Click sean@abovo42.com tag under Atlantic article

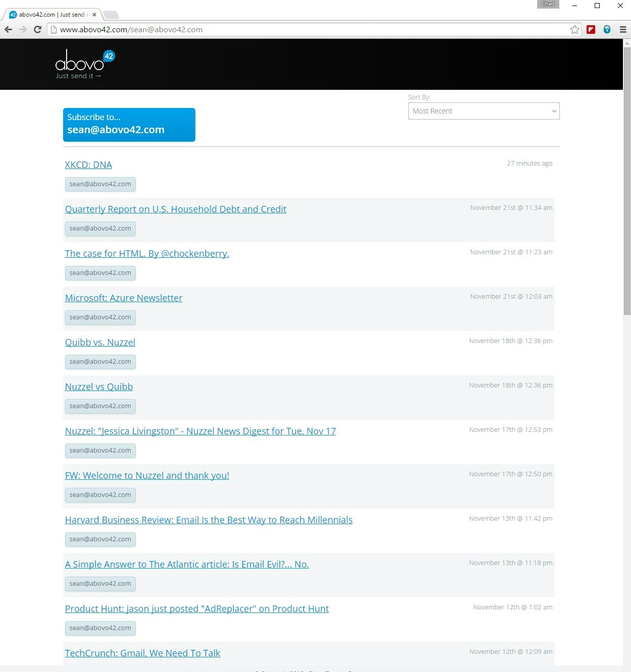coord(100,584)
